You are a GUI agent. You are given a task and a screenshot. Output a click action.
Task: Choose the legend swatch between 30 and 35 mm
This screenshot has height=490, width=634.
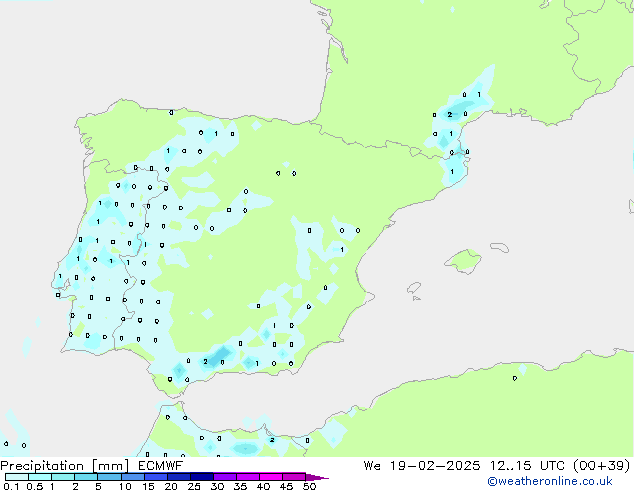pos(226,477)
